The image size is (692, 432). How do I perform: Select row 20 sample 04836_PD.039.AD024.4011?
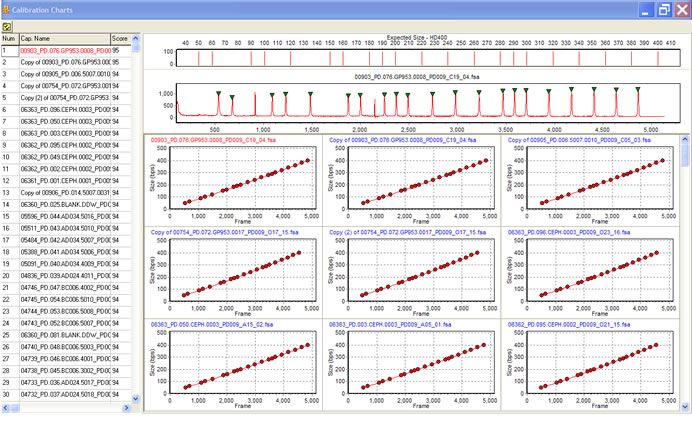pos(66,276)
